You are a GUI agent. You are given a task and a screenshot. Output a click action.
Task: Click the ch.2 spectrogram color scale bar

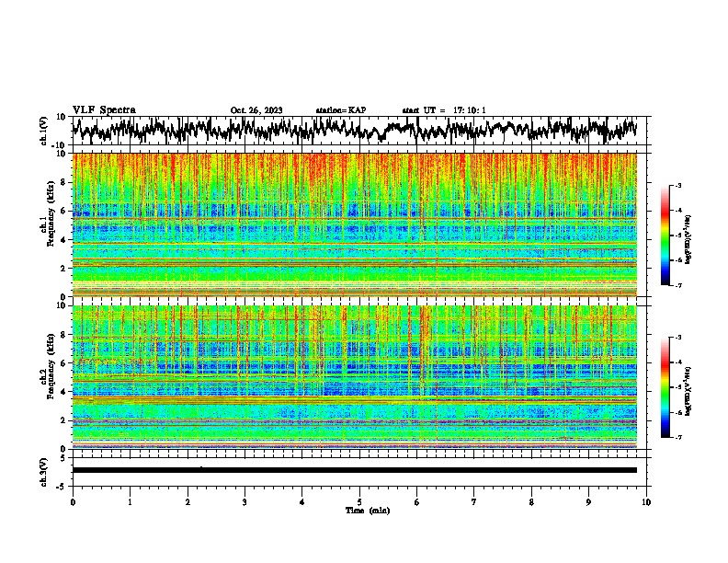coord(665,387)
